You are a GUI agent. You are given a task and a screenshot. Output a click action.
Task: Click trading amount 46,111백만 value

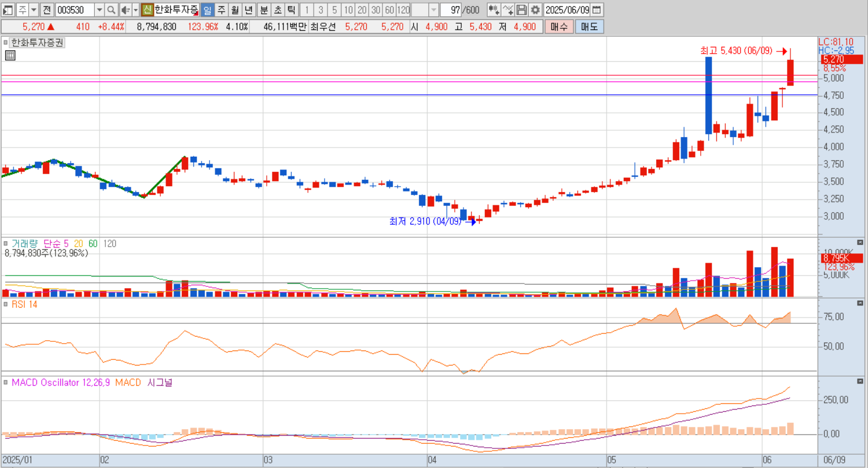(x=285, y=27)
